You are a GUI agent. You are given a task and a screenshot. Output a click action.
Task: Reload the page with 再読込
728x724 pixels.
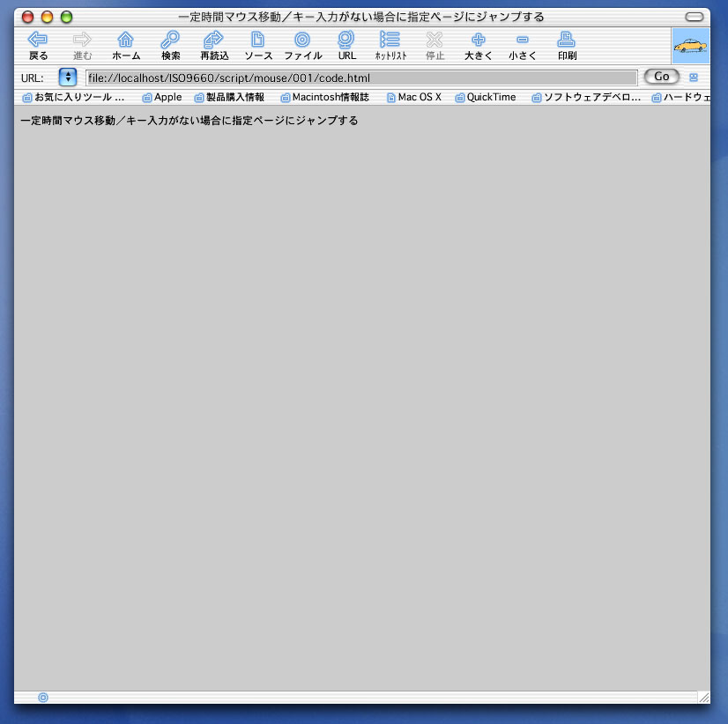(x=214, y=46)
